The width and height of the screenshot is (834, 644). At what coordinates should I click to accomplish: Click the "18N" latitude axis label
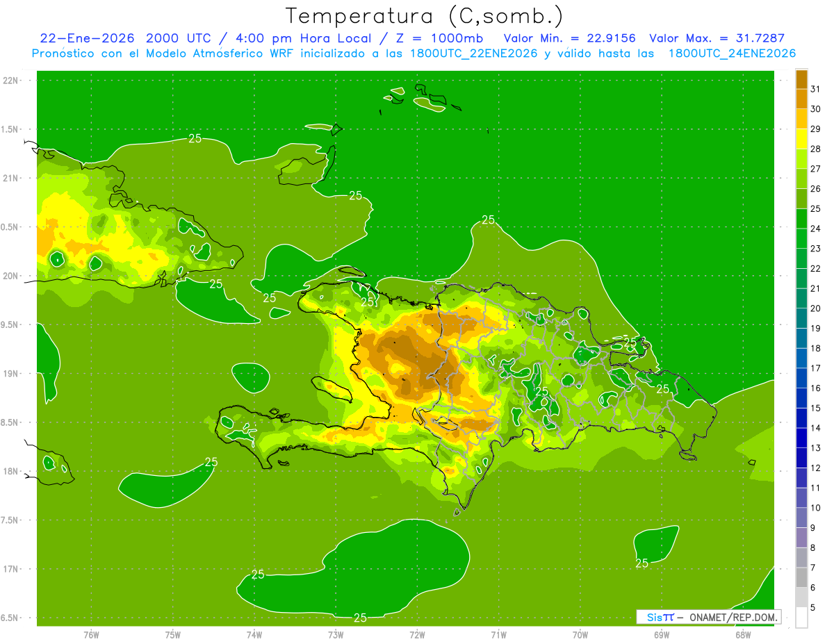coord(12,472)
